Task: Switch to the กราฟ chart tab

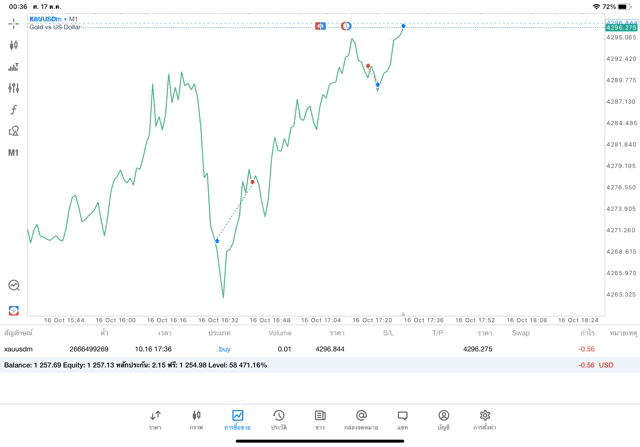Action: pyautogui.click(x=196, y=418)
